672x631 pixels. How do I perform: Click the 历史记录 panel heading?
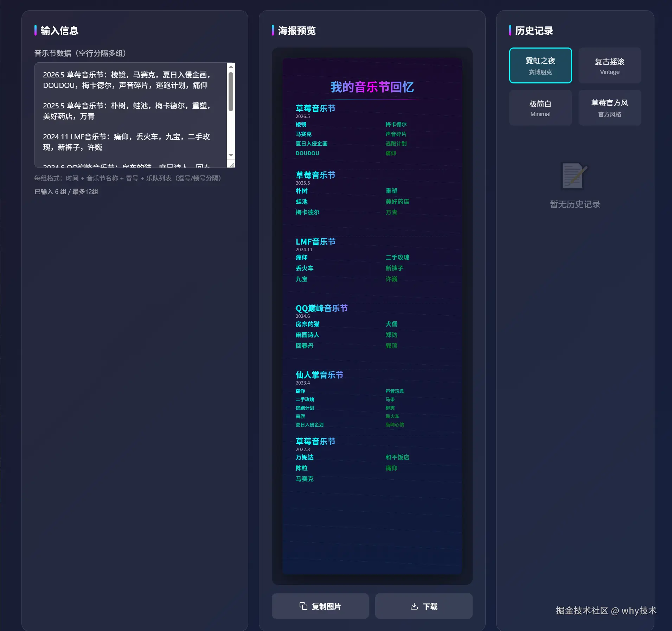[534, 31]
